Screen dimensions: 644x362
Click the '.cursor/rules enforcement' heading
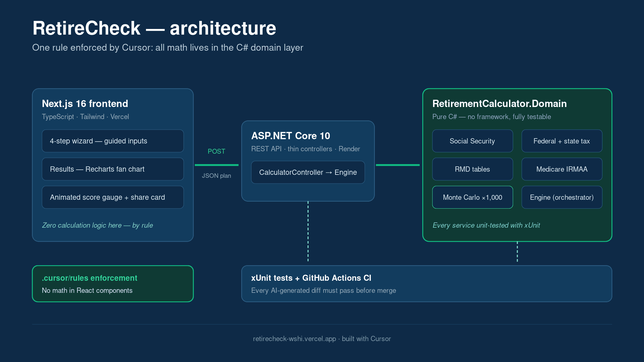(90, 278)
